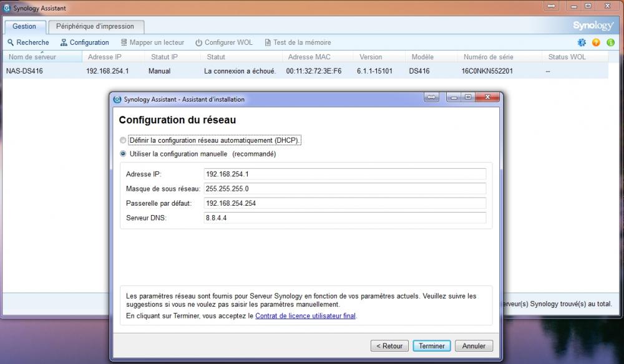The image size is (624, 364).
Task: Select Utiliser la configuration manuelle radio button
Action: [x=123, y=154]
